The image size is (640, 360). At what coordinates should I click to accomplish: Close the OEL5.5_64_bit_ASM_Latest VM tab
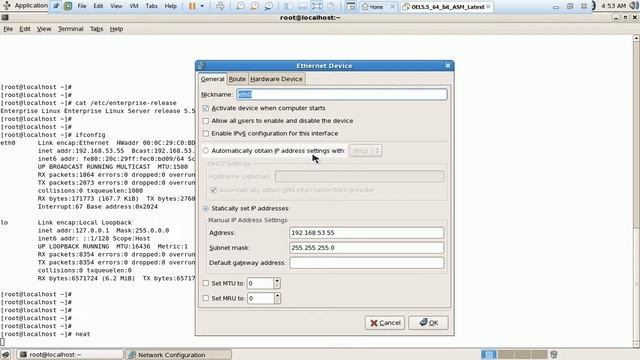click(488, 7)
